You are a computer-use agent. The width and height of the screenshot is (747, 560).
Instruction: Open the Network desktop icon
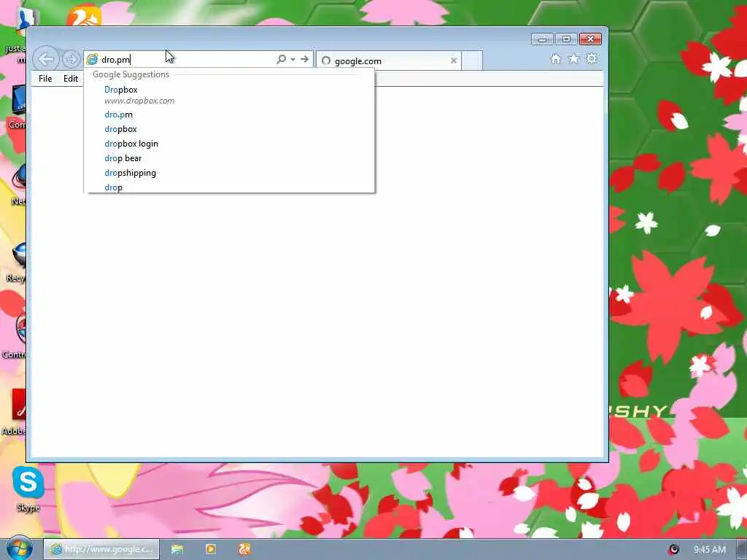18,186
